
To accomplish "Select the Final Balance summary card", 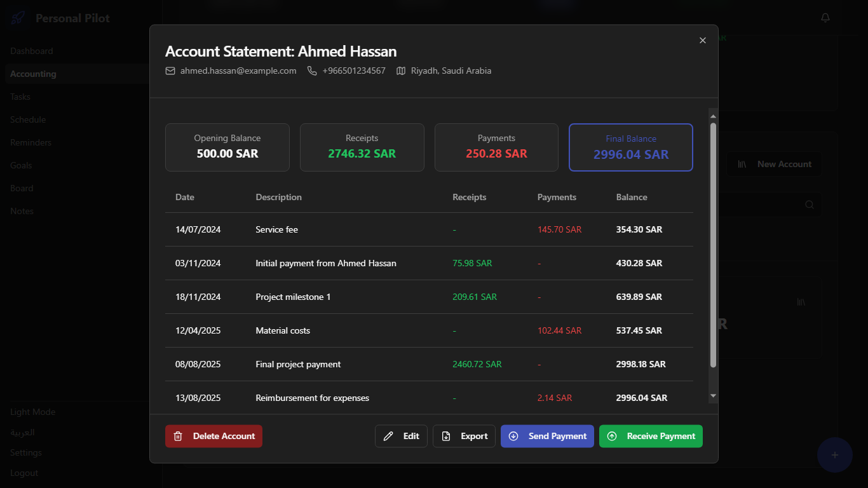I will 630,147.
